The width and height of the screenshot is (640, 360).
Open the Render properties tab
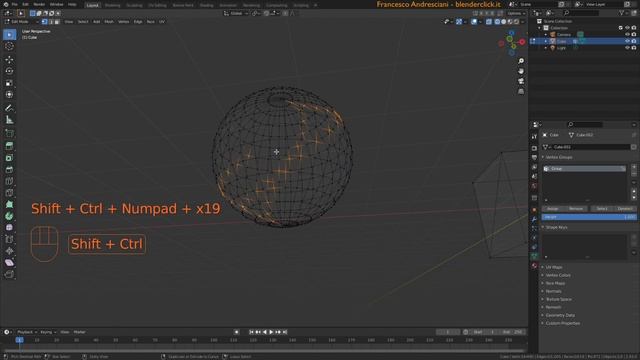click(x=534, y=148)
